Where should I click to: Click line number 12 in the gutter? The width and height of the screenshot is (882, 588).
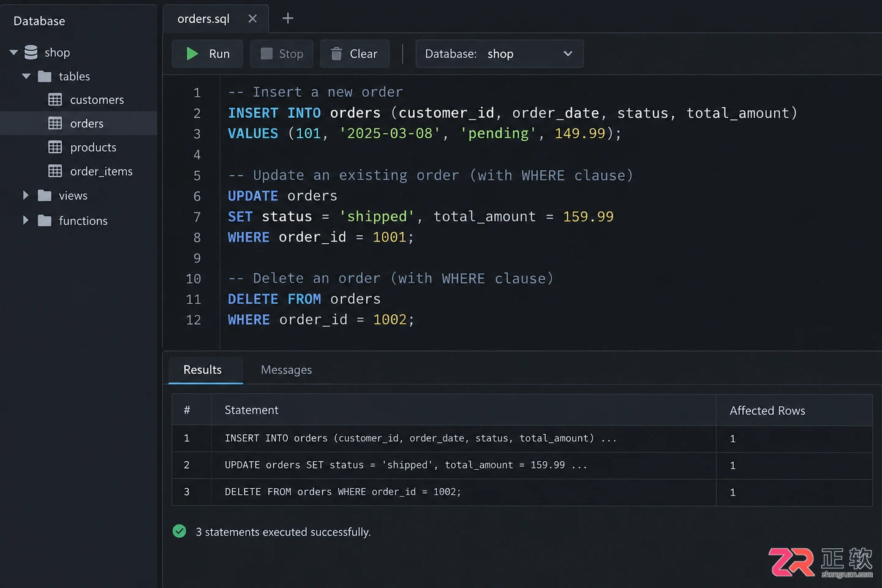(x=194, y=320)
